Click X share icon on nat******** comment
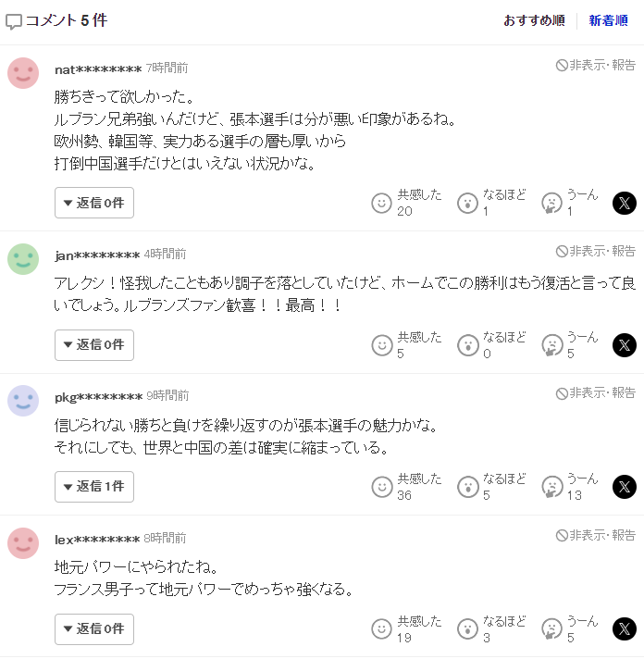644x659 pixels. pyautogui.click(x=625, y=203)
